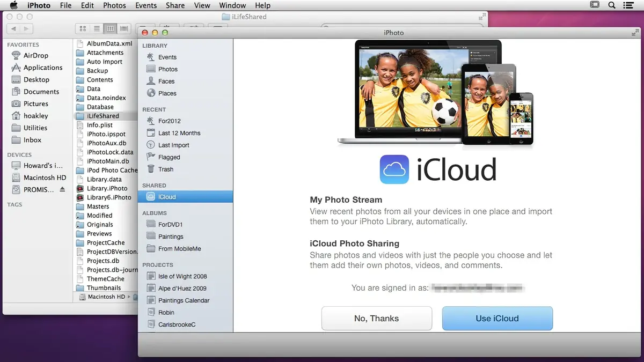Open the Share menu
Image resolution: width=644 pixels, height=362 pixels.
coord(175,5)
